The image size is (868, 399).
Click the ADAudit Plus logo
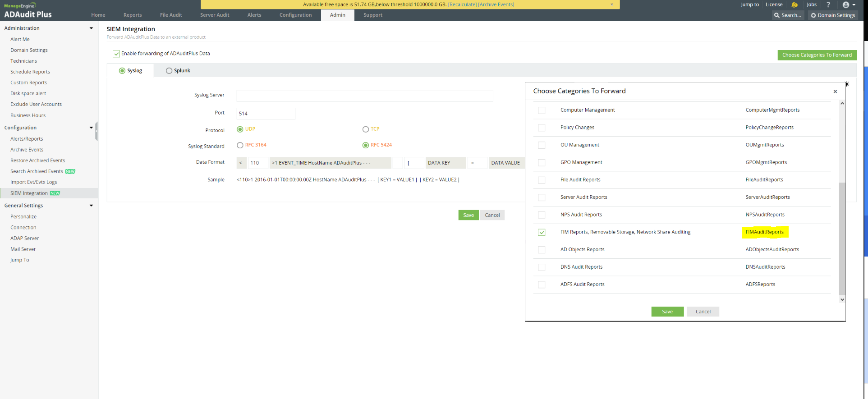click(x=28, y=11)
